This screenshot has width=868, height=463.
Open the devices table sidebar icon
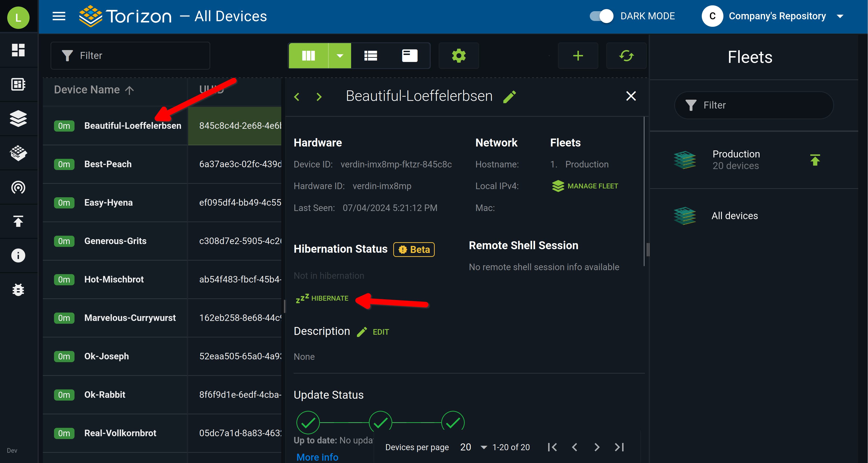tap(18, 84)
